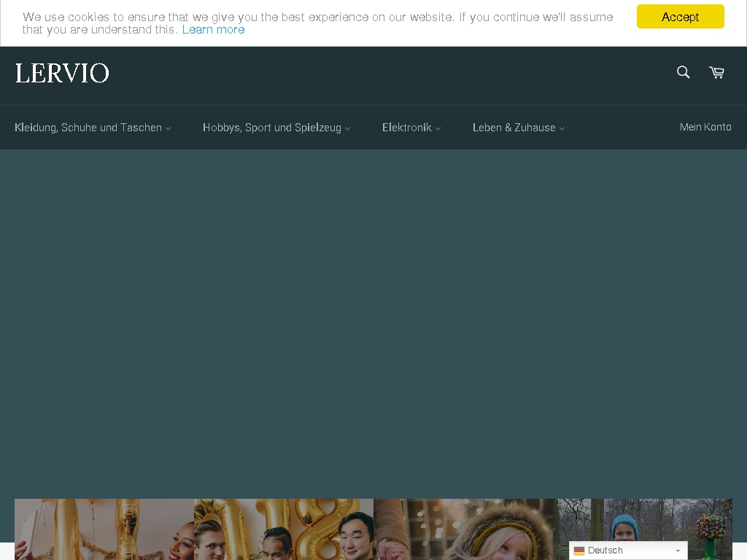Click the German flag icon
Viewport: 747px width, 560px height.
579,551
